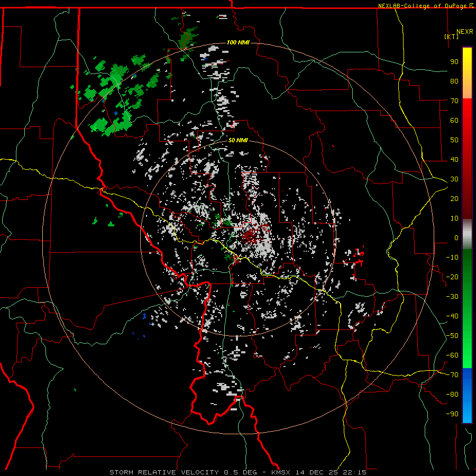This screenshot has width=476, height=476.
Task: Click the 10 value on the velocity scale
Action: pos(454,218)
